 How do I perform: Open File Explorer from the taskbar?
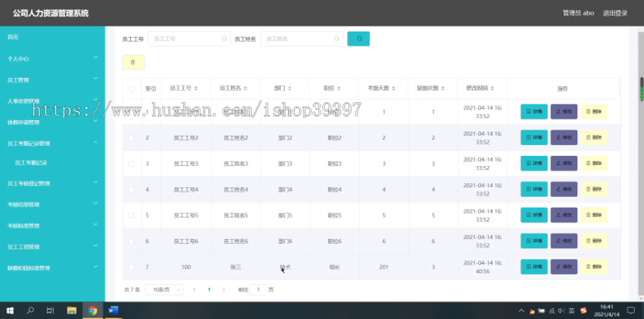(72, 310)
